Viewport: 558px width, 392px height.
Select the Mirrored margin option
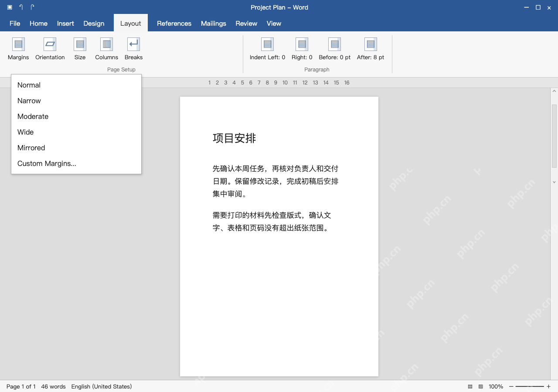76,148
